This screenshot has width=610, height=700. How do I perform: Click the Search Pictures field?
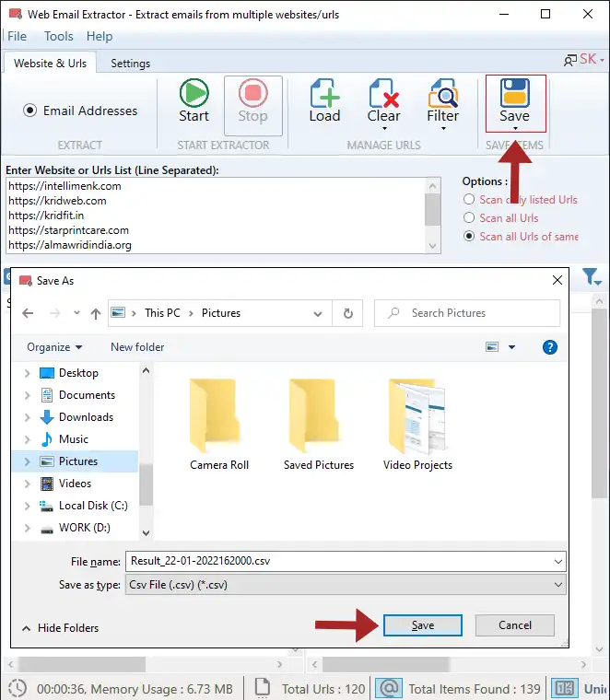pyautogui.click(x=467, y=313)
